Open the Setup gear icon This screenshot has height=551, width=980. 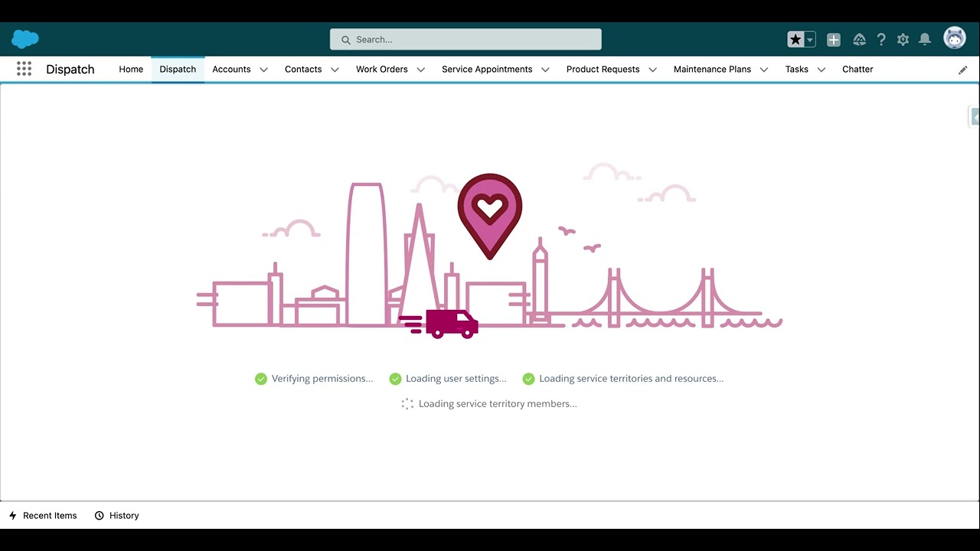pos(903,40)
